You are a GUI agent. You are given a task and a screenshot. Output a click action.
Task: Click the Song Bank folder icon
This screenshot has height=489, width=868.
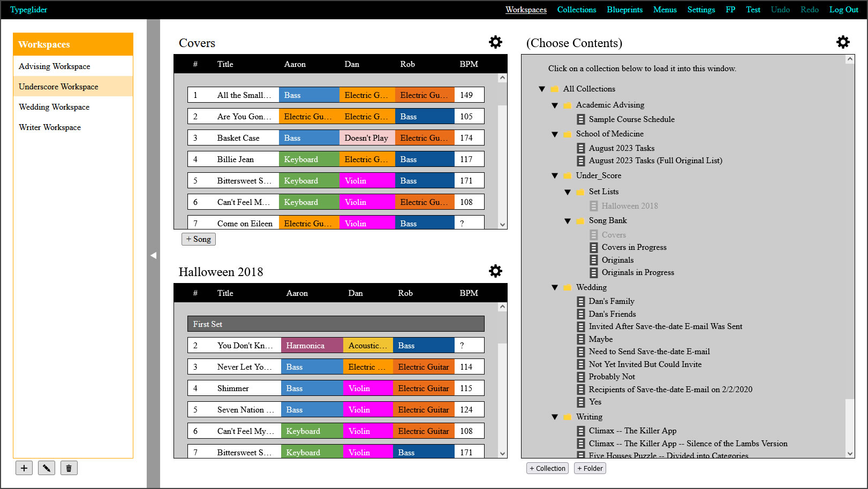[580, 220]
